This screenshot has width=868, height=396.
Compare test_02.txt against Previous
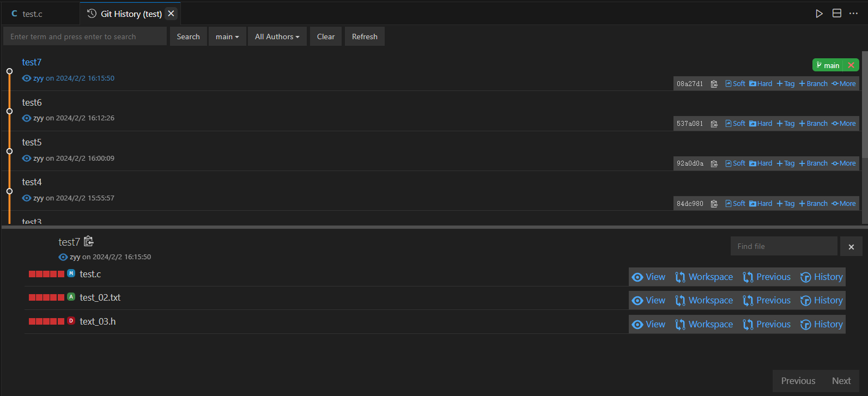767,301
